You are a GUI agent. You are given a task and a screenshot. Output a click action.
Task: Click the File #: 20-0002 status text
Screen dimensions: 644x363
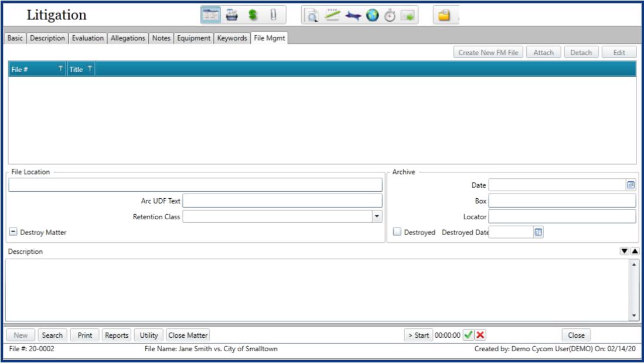pyautogui.click(x=32, y=348)
